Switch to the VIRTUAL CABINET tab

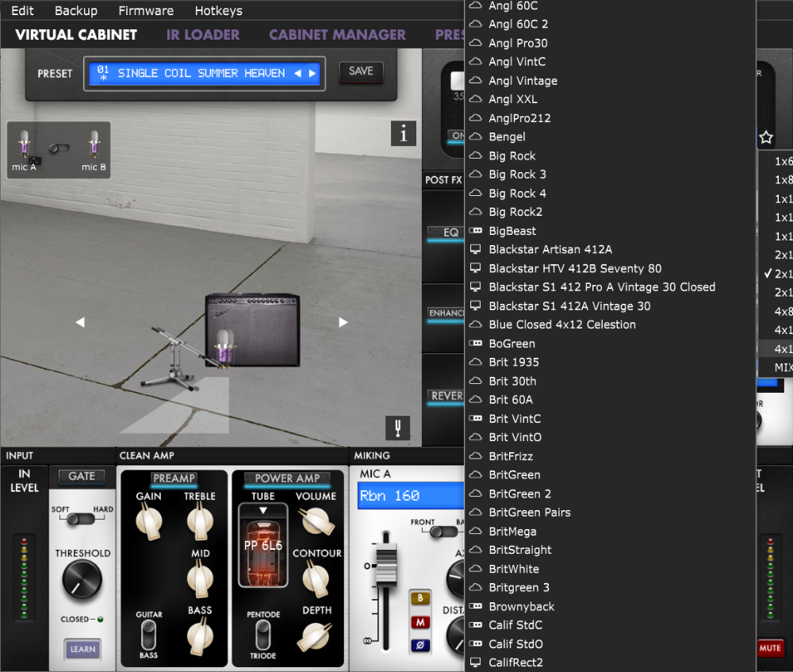point(76,35)
